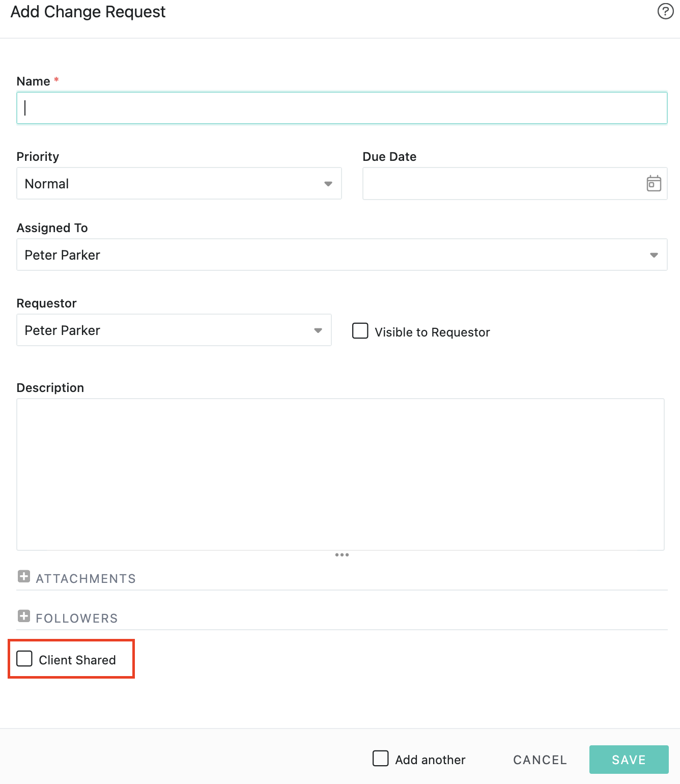
Task: Check the Add another option
Action: click(381, 759)
